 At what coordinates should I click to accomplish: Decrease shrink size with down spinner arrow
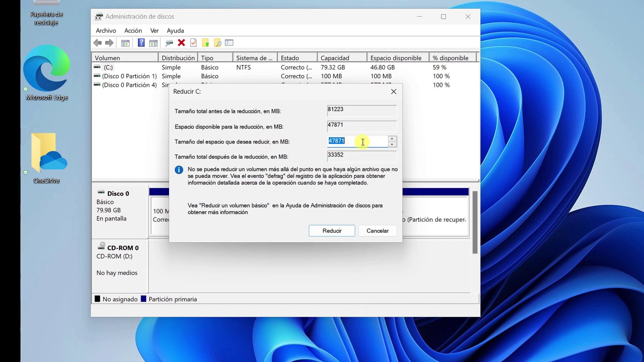[x=392, y=144]
